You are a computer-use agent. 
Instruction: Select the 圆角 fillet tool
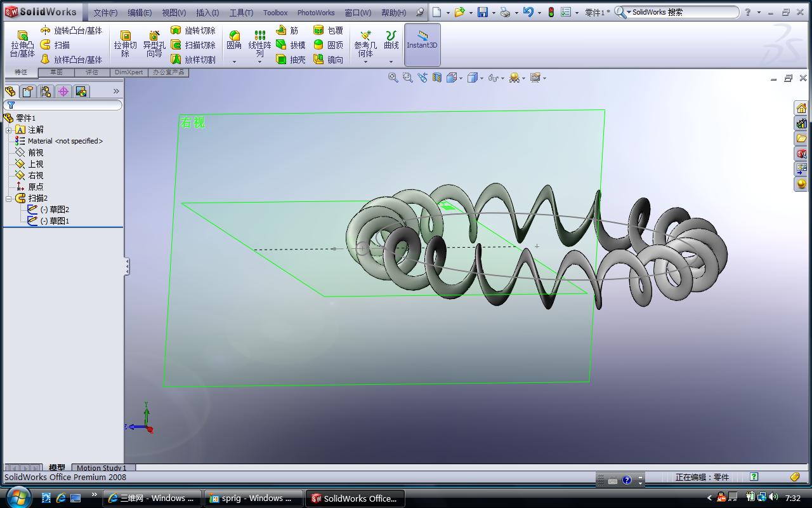click(234, 40)
